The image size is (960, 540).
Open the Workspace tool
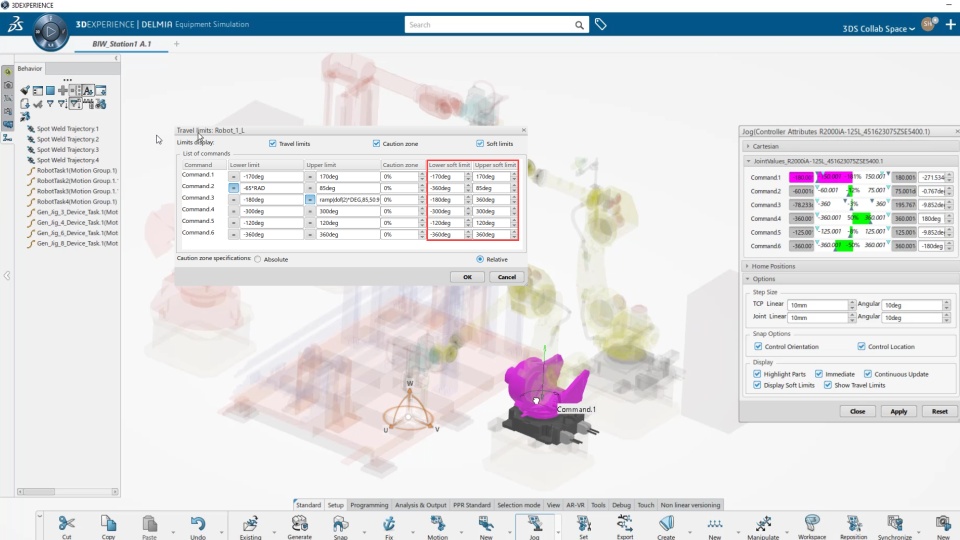(812, 523)
